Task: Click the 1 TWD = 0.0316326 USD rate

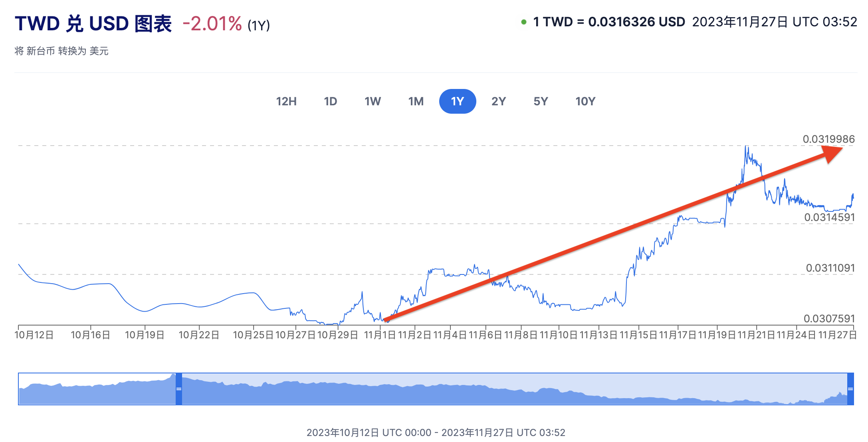Action: (x=609, y=22)
